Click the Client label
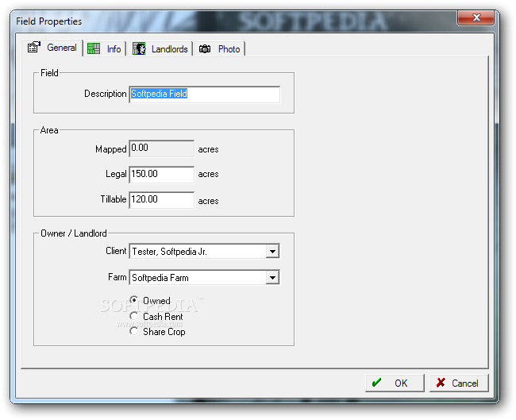The height and width of the screenshot is (420, 516). coord(116,251)
